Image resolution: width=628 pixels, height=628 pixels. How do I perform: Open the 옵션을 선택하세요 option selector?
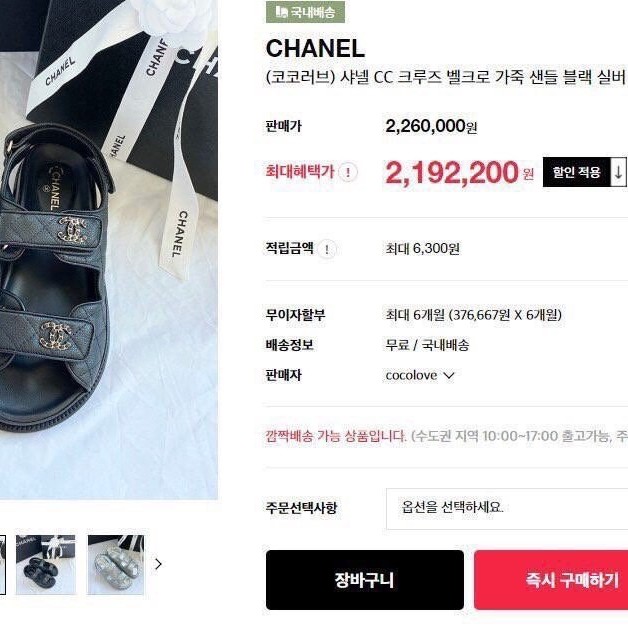point(507,509)
